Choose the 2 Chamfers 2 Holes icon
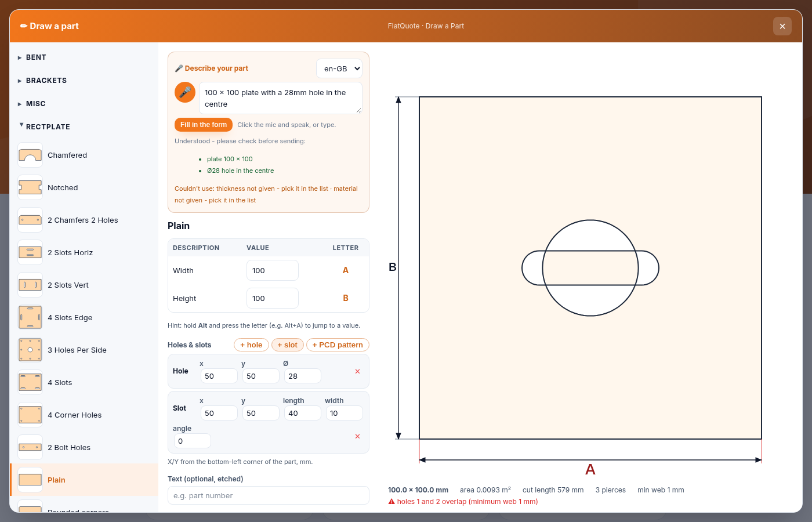Viewport: 812px width, 522px height. 30,220
